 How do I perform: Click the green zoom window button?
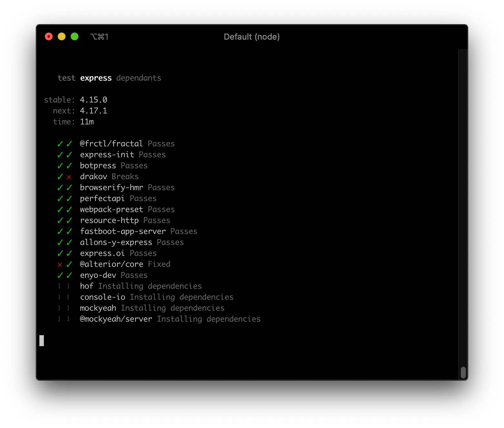(x=75, y=36)
